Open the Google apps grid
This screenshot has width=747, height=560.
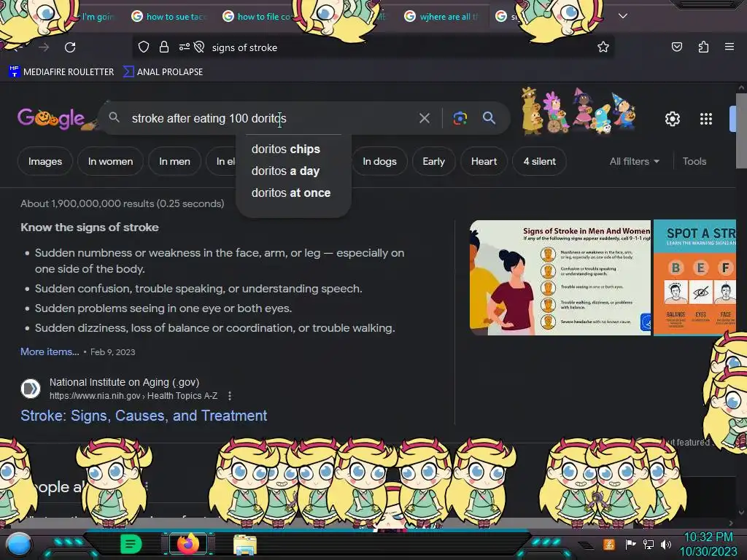(706, 119)
